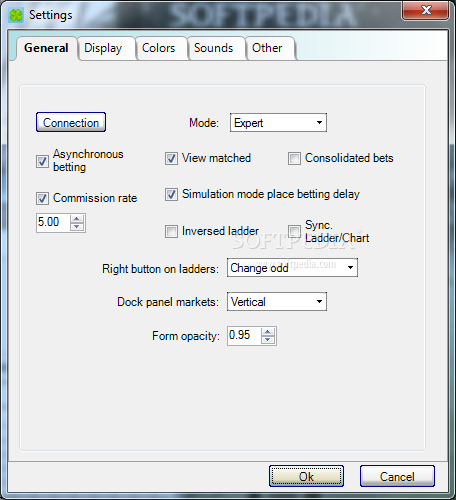Viewport: 456px width, 500px height.
Task: Switch to the General tab
Action: pos(46,48)
